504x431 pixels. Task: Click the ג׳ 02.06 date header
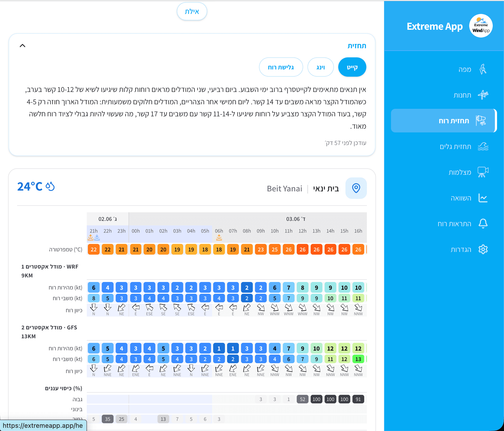[x=108, y=219]
